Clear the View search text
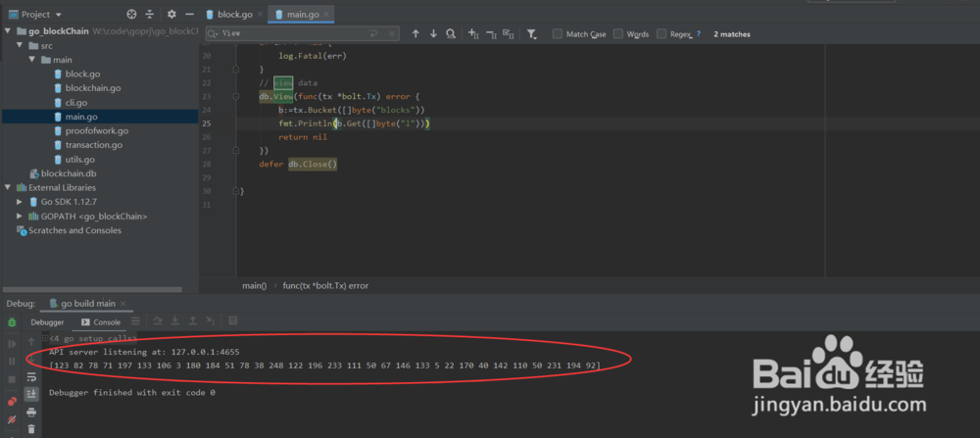Viewport: 980px width, 438px height. [x=392, y=33]
